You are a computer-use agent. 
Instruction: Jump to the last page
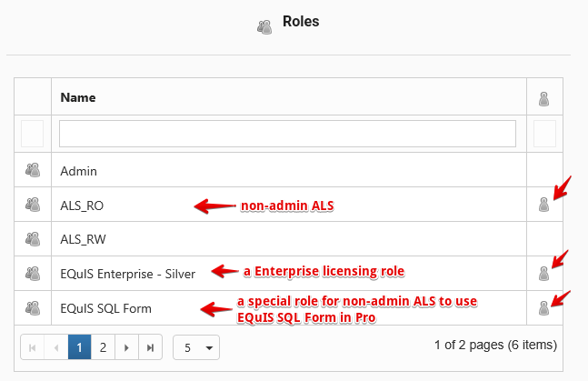pos(150,347)
